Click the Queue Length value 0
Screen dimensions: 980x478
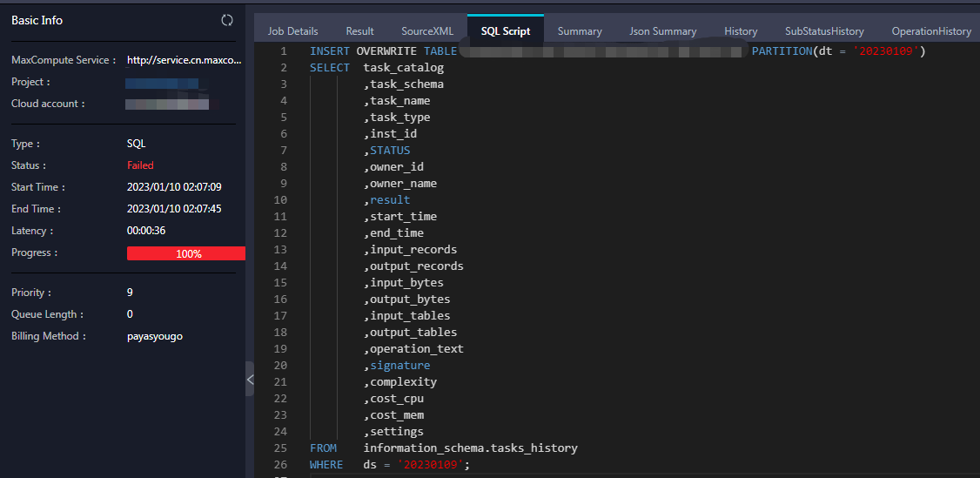click(x=130, y=314)
